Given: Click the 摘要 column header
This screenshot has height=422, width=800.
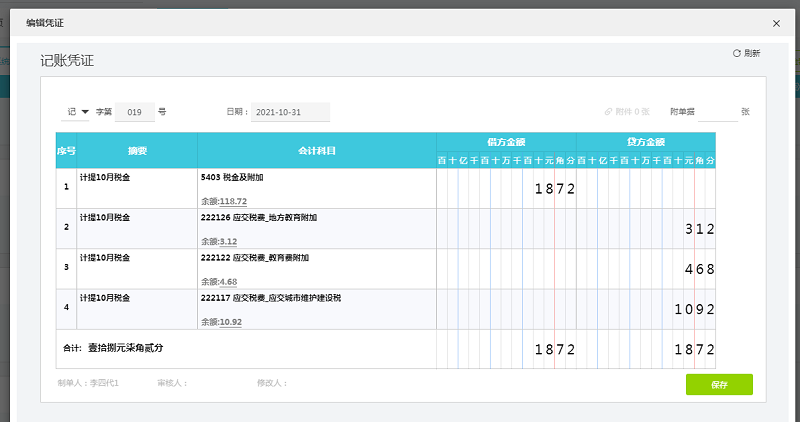Looking at the screenshot, I should (x=137, y=151).
